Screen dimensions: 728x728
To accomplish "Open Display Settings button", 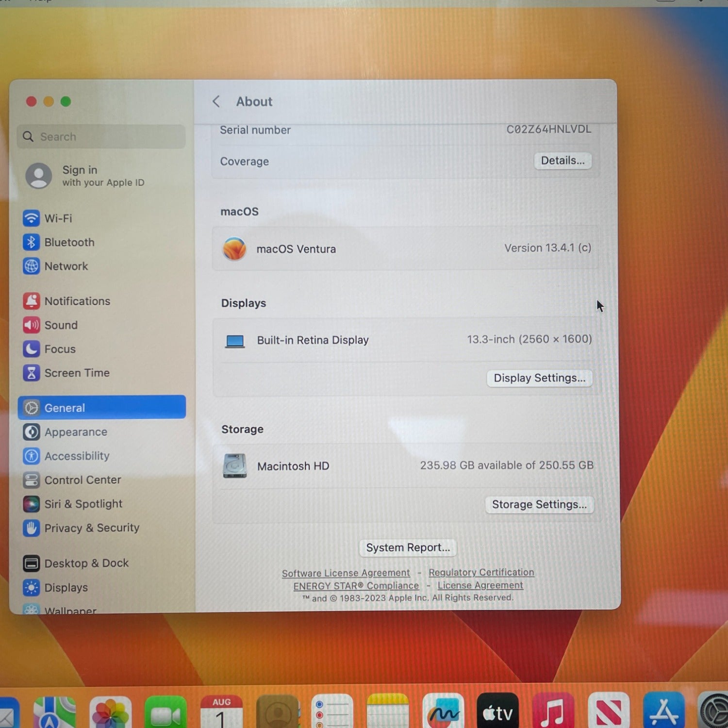I will (540, 378).
